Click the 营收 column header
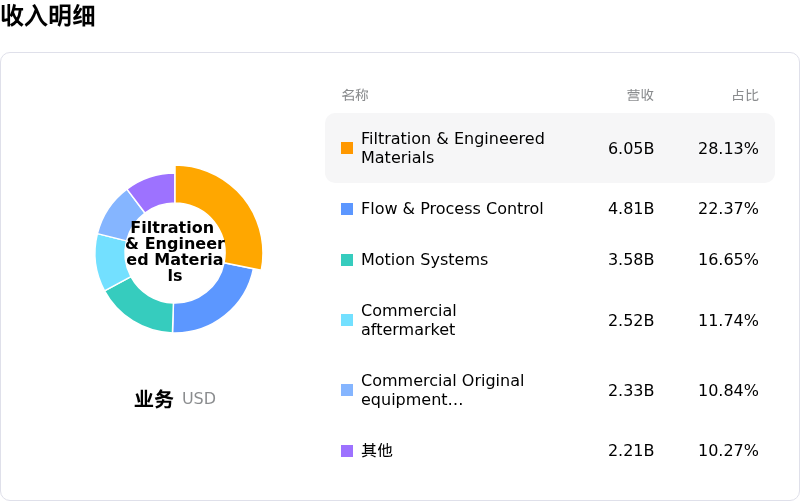The width and height of the screenshot is (800, 501). pyautogui.click(x=640, y=95)
